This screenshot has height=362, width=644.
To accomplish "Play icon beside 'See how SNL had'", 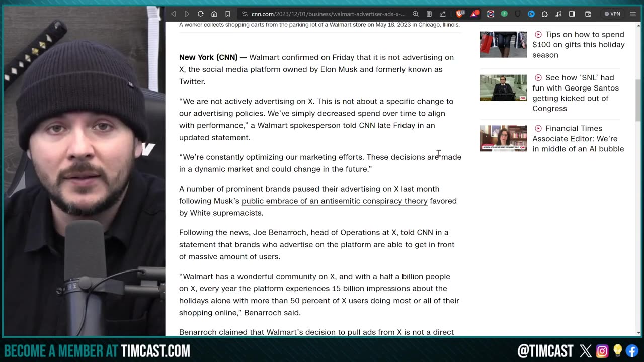I will pyautogui.click(x=538, y=78).
